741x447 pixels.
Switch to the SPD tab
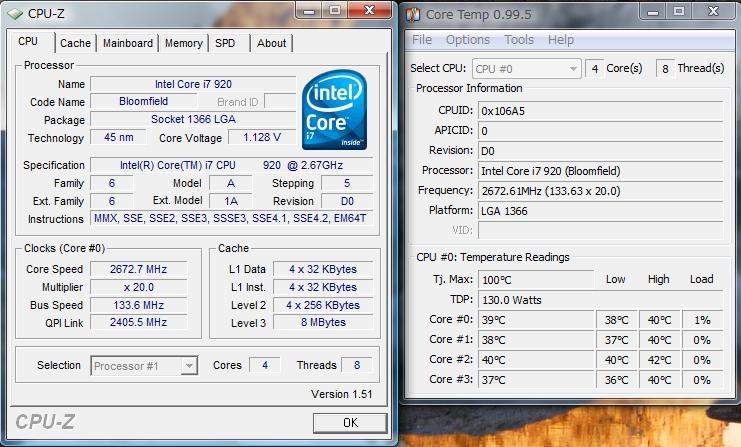pyautogui.click(x=225, y=43)
